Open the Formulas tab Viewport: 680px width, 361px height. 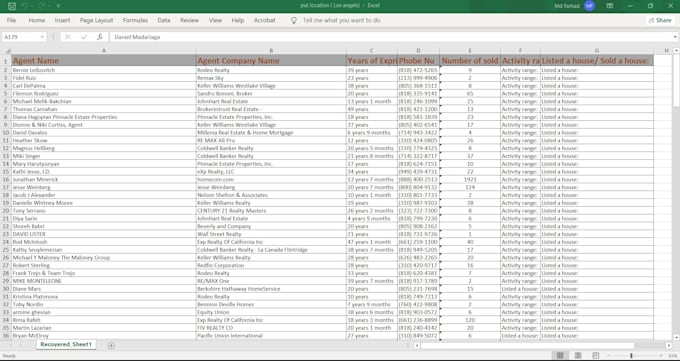pos(135,20)
